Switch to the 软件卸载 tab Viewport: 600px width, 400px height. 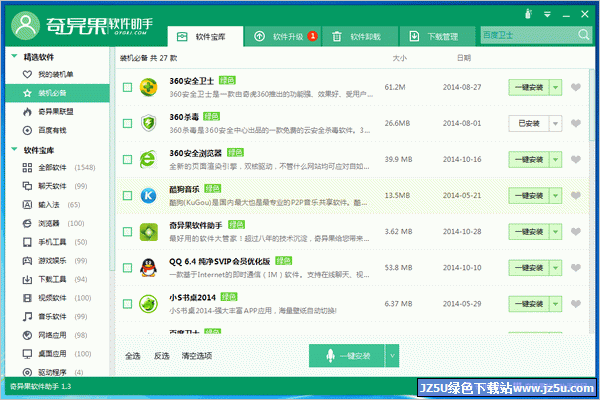(x=360, y=37)
